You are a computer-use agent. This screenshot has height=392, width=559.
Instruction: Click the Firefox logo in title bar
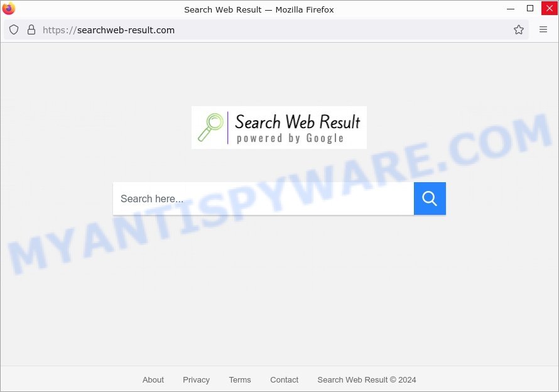click(x=8, y=8)
